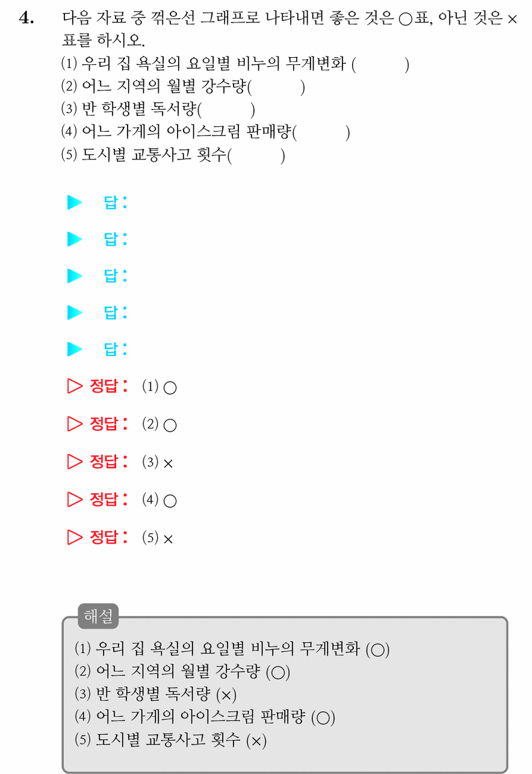Click red 정답 triangle beside (3) ×
The image size is (532, 774).
75,462
